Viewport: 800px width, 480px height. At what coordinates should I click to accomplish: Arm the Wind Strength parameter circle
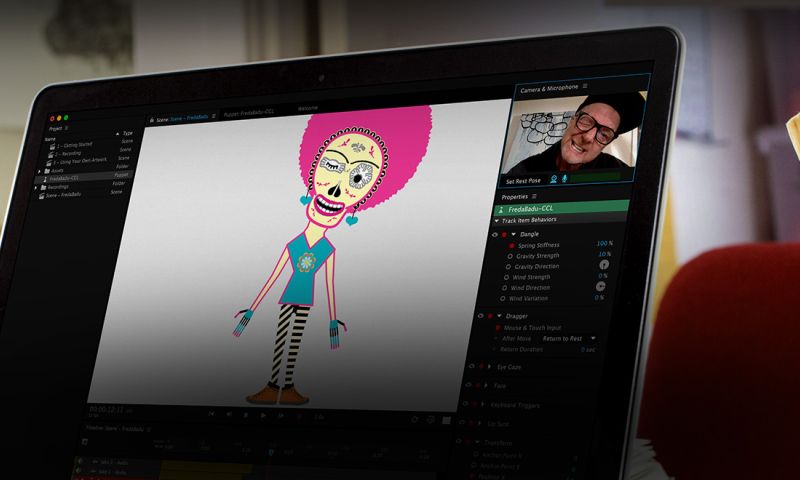pos(506,277)
